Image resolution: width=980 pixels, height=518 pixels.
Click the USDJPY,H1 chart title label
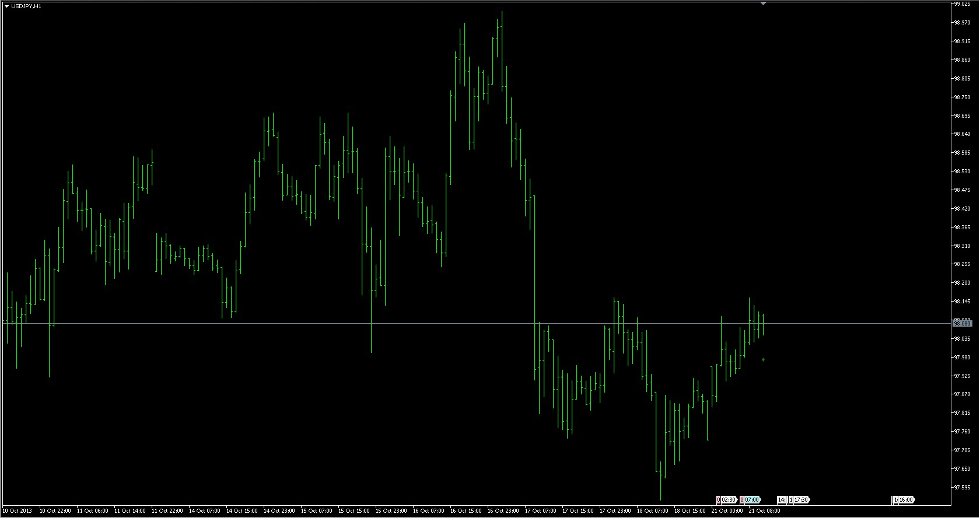click(26, 6)
